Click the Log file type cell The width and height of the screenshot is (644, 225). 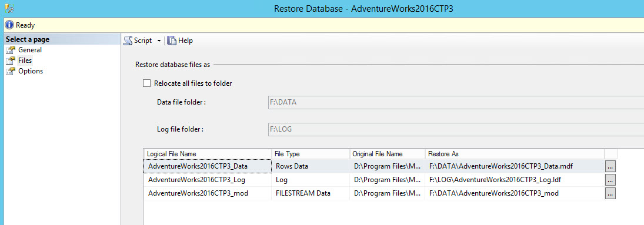[x=311, y=180]
